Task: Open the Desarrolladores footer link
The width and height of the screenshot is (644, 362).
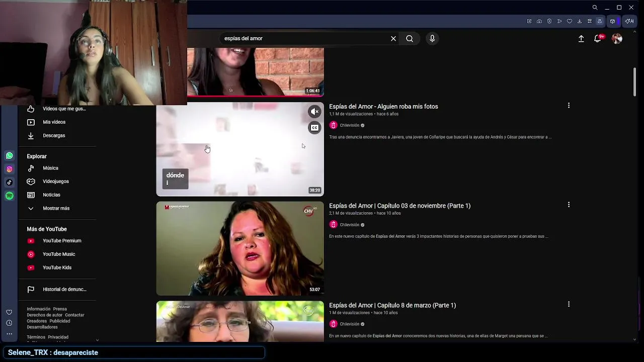Action: coord(42,327)
